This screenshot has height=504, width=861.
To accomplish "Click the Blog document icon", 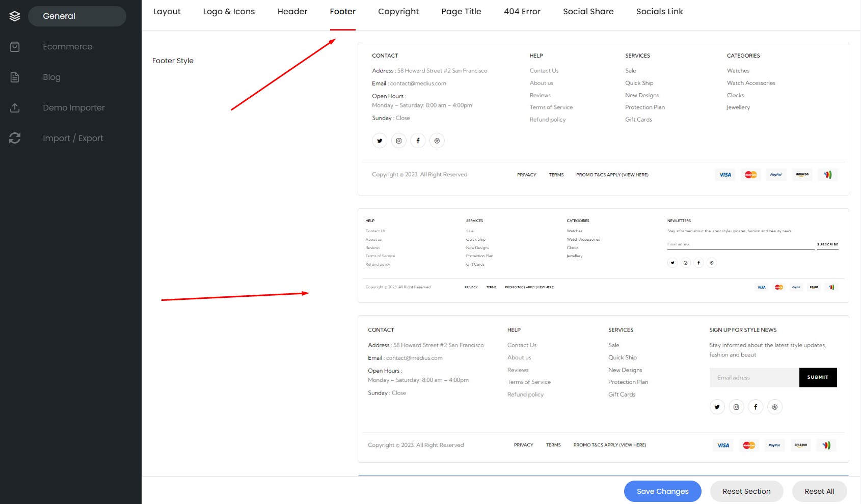I will (x=15, y=77).
